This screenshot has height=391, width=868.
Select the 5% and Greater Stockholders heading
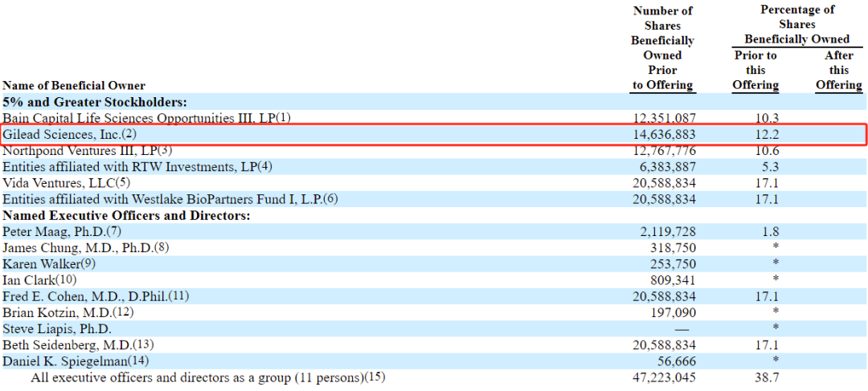(x=95, y=102)
